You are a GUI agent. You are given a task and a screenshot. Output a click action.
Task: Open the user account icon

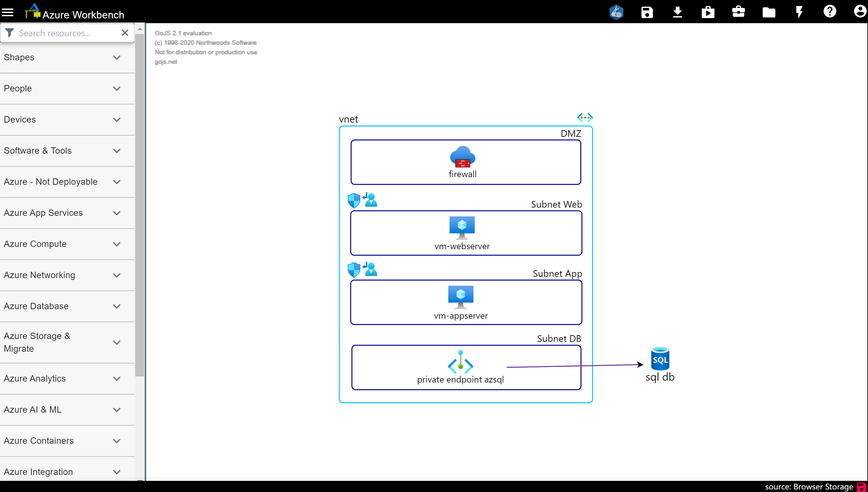(859, 11)
